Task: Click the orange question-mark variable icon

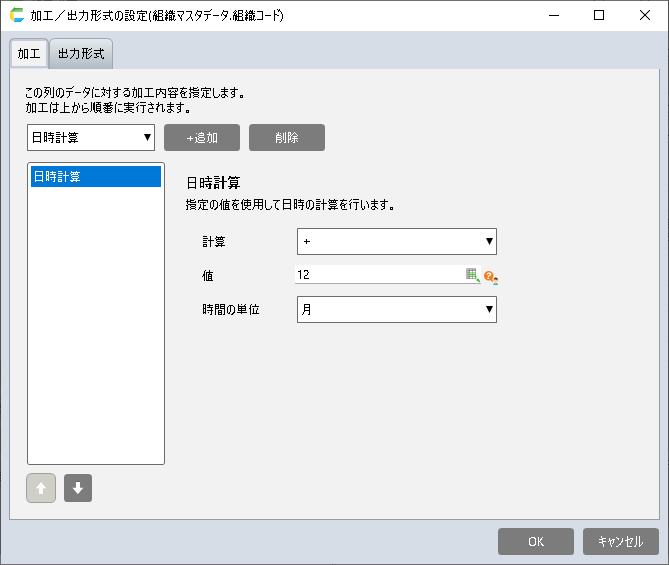Action: coord(490,276)
